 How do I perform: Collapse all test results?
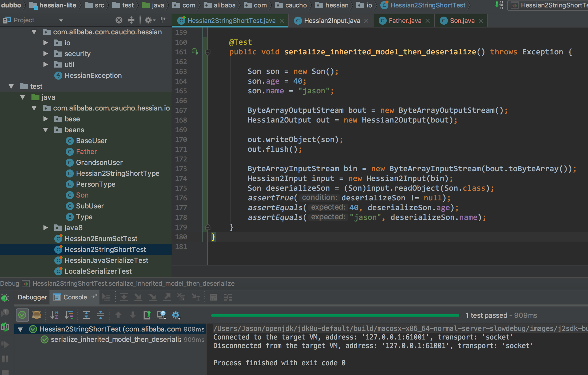[101, 315]
